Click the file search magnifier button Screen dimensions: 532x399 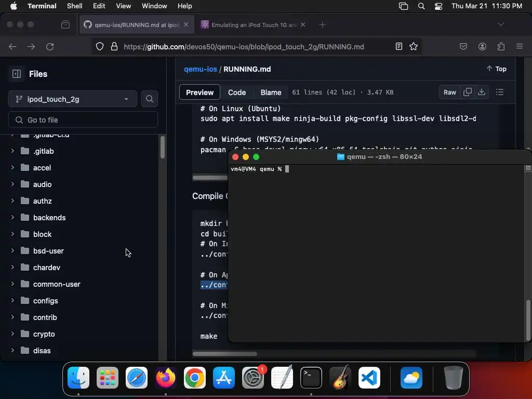tap(149, 99)
